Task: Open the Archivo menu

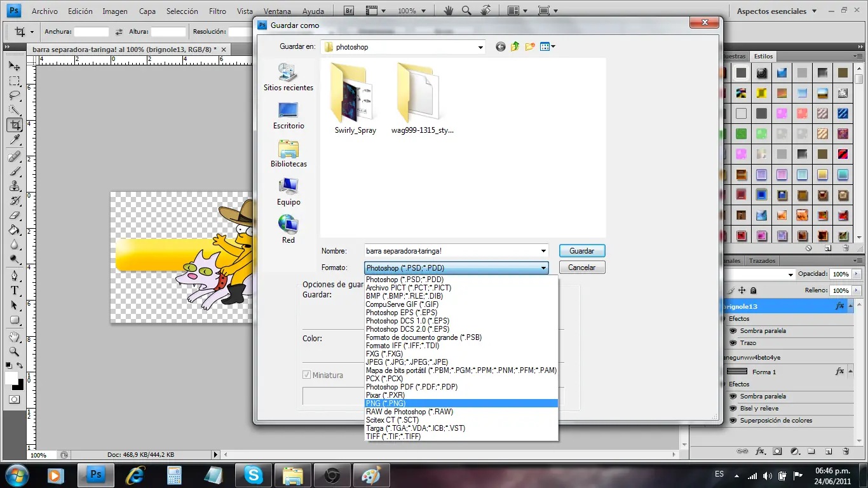Action: [44, 11]
